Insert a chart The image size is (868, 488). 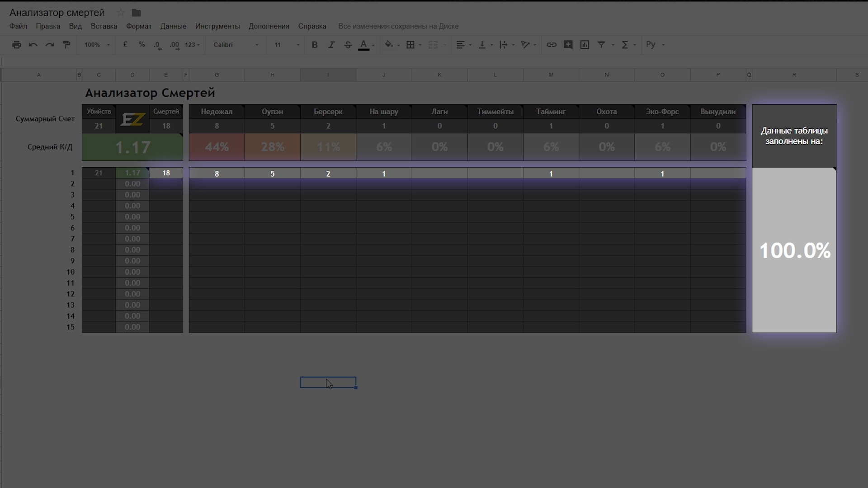pyautogui.click(x=585, y=45)
